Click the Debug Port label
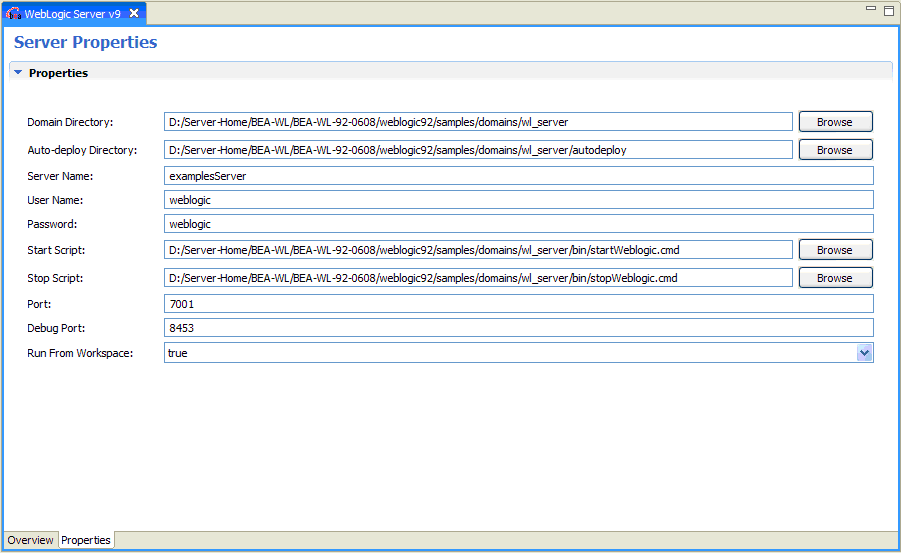 (x=56, y=328)
